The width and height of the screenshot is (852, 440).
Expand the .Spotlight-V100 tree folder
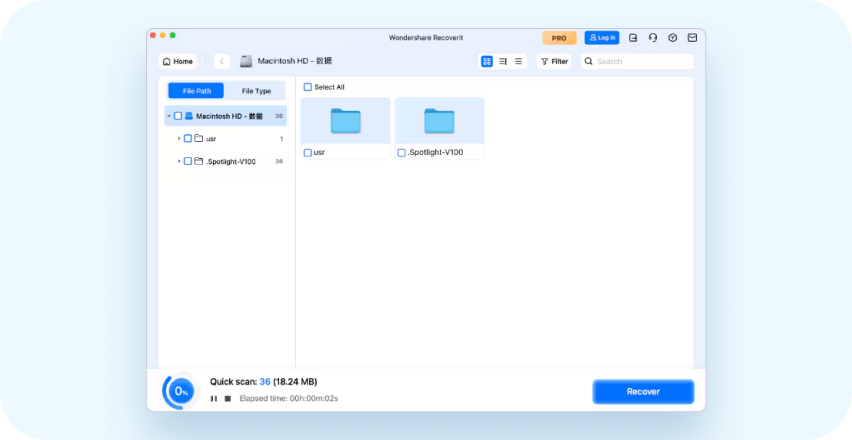[179, 161]
